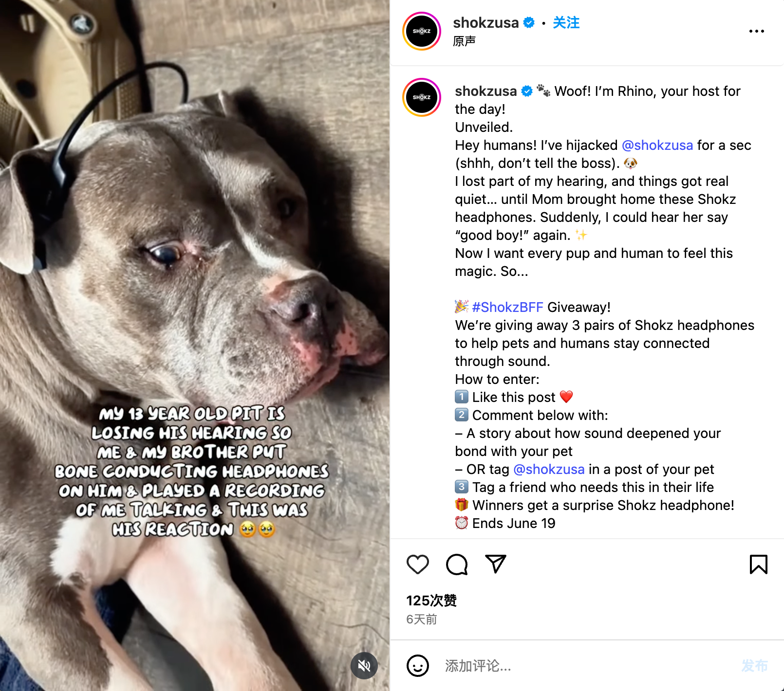The width and height of the screenshot is (784, 691).
Task: Open comments via speech bubble icon
Action: (x=457, y=564)
